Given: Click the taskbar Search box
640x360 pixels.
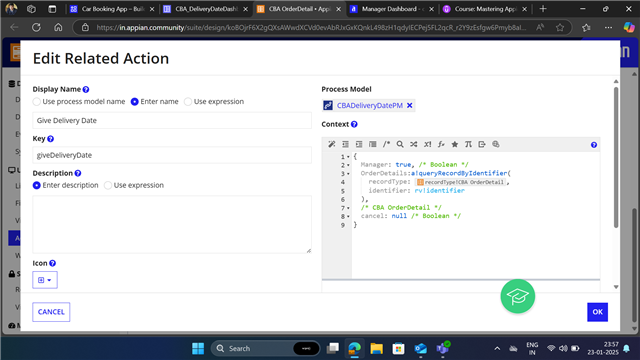Looking at the screenshot, I should [265, 349].
